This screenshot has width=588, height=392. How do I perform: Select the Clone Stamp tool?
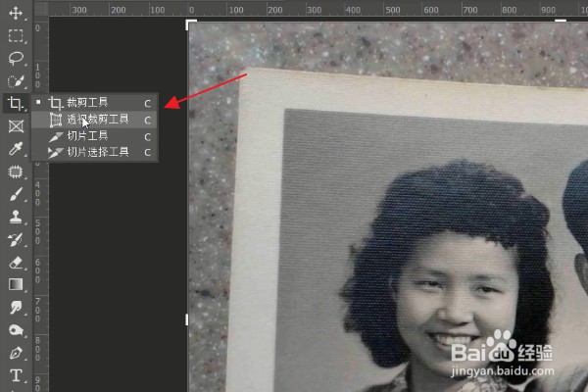[16, 217]
